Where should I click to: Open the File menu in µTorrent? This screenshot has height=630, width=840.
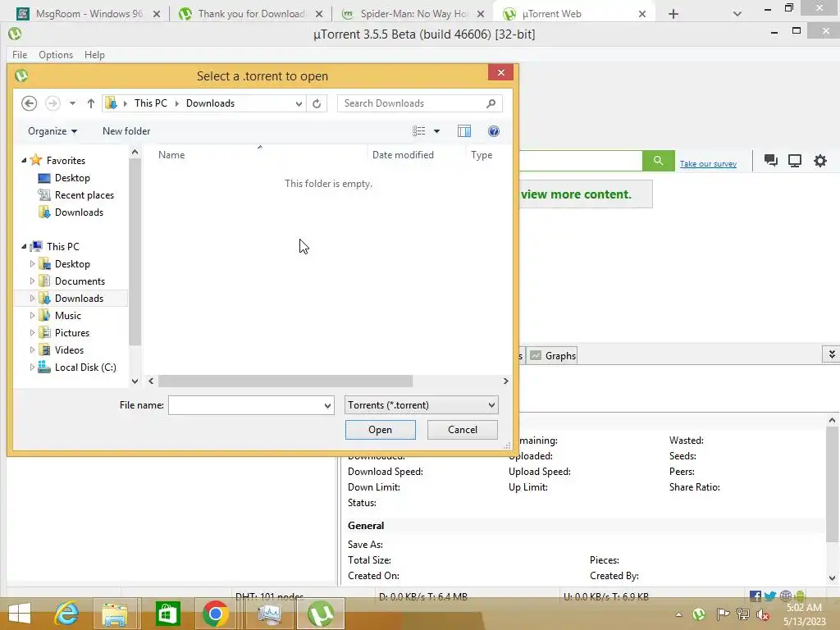(20, 55)
